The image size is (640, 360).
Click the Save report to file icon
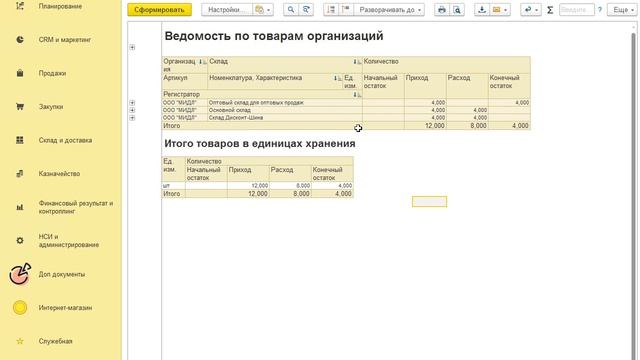(x=482, y=10)
